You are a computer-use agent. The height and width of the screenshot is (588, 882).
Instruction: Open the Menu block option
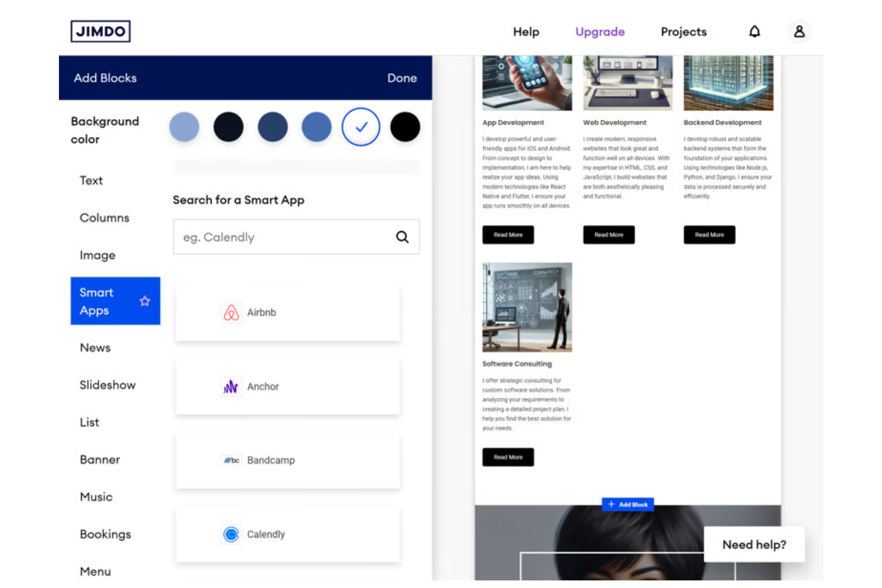(95, 571)
